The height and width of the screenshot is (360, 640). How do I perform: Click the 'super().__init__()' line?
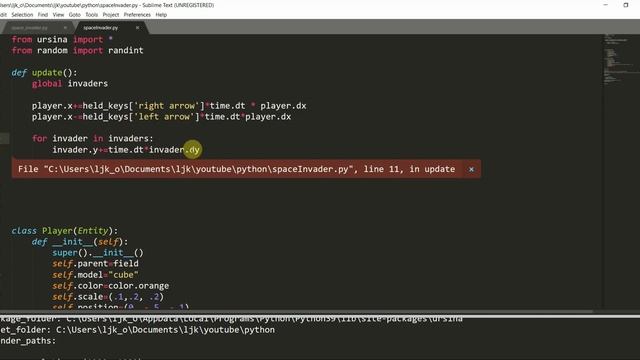tap(98, 253)
